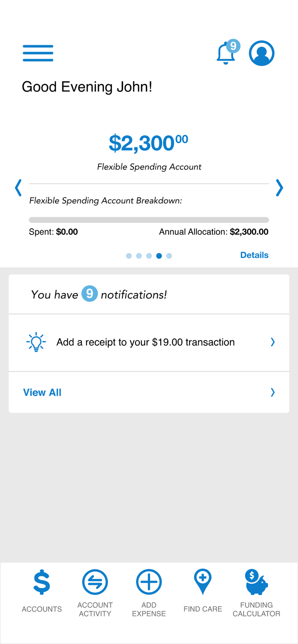The height and width of the screenshot is (644, 298).
Task: Open the hamburger navigation menu
Action: click(38, 53)
